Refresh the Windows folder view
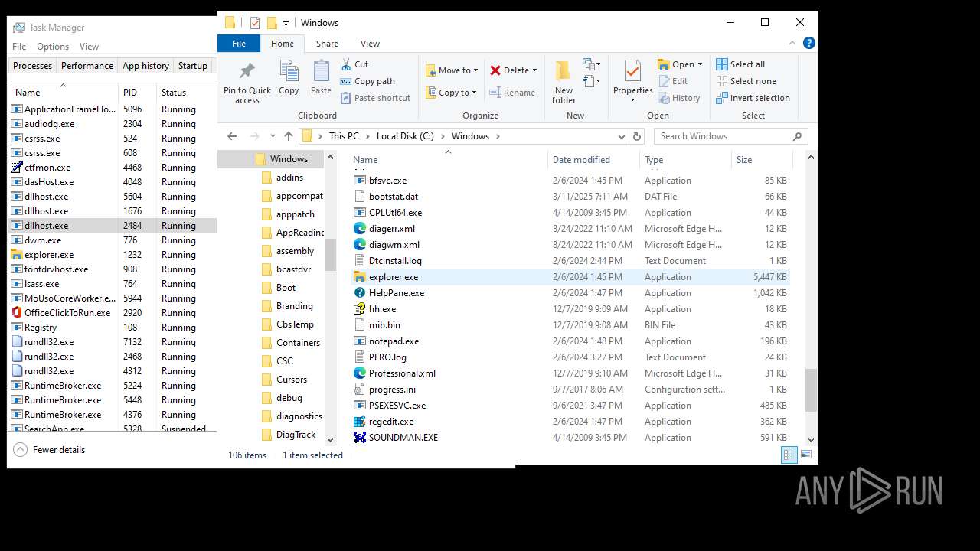Image resolution: width=980 pixels, height=551 pixels. coord(636,136)
